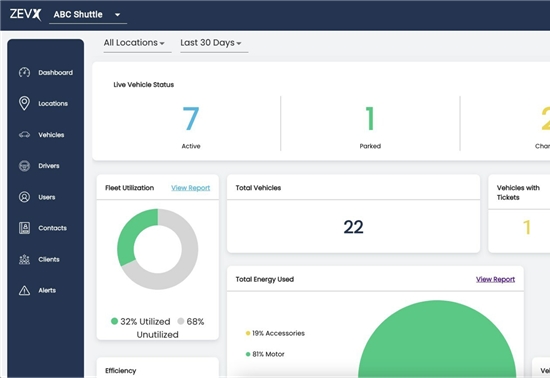
Task: Open Locations via the map pin icon
Action: pos(24,103)
